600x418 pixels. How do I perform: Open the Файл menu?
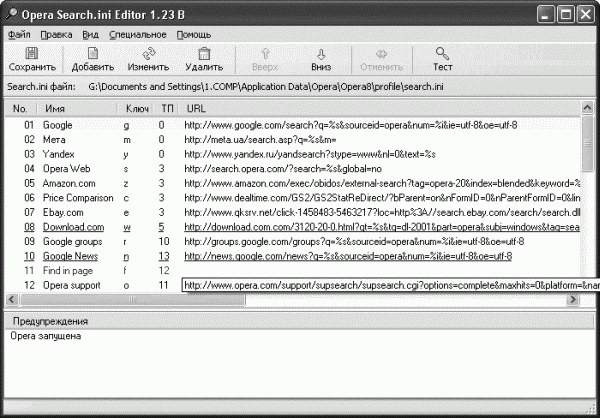pos(19,35)
